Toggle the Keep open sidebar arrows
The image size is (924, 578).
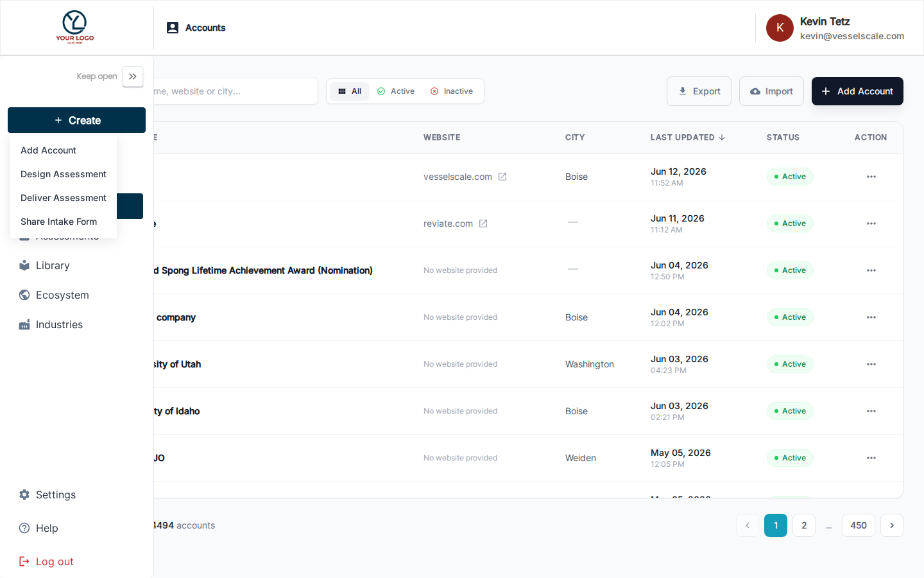tap(133, 76)
